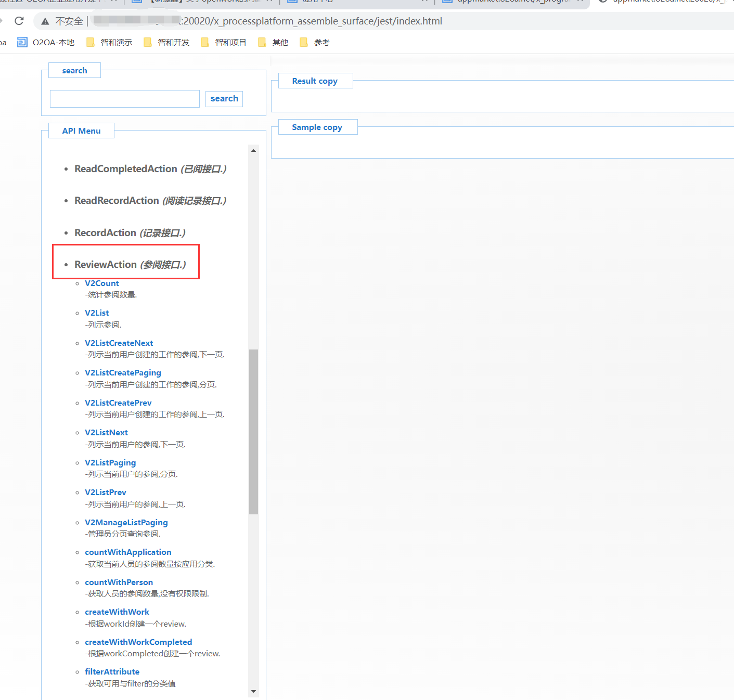Click the '-获取可用与filter的分类值' description
The width and height of the screenshot is (734, 700).
pos(130,684)
